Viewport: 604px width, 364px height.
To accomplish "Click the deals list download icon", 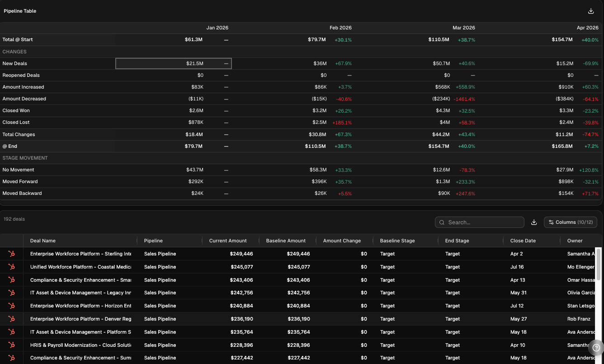I will pyautogui.click(x=534, y=222).
